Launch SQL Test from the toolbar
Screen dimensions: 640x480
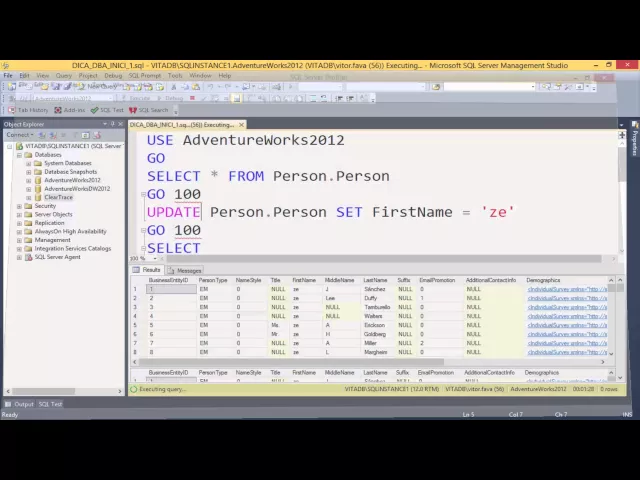tap(107, 110)
